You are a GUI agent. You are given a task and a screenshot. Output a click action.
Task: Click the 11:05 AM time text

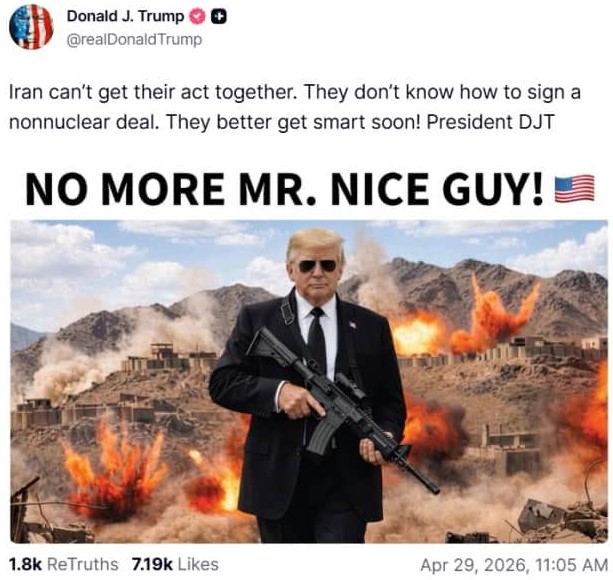[x=567, y=565]
